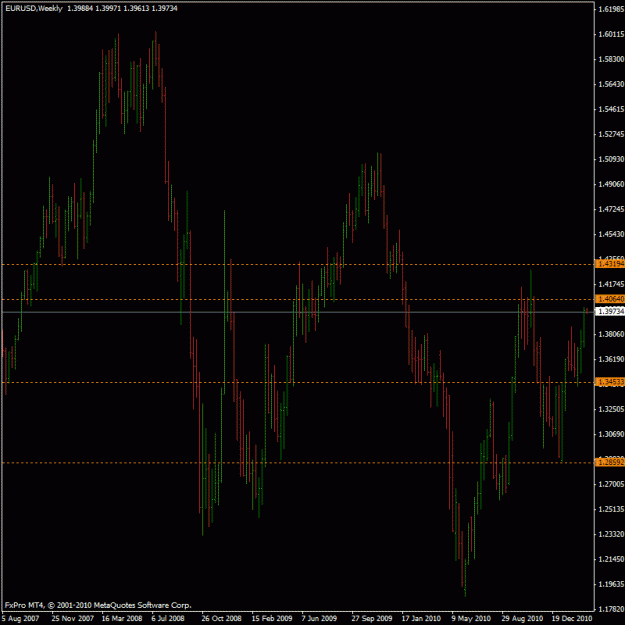This screenshot has width=625, height=625.
Task: Click the 1.32505 price axis label
Action: 611,409
